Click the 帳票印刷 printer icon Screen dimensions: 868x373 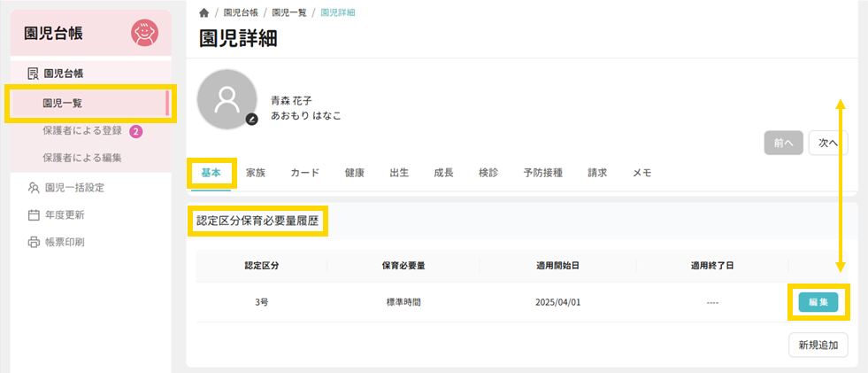coord(34,242)
